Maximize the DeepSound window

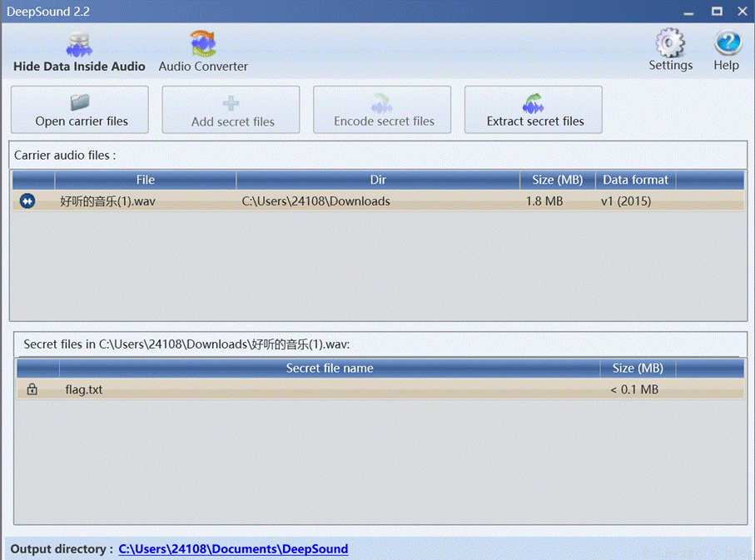717,11
